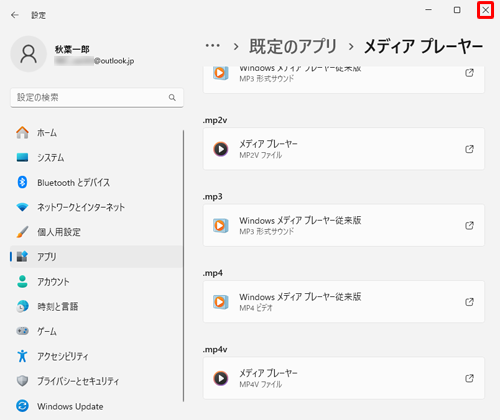Image resolution: width=500 pixels, height=420 pixels.
Task: Click the .mp4v extension label
Action: (215, 349)
